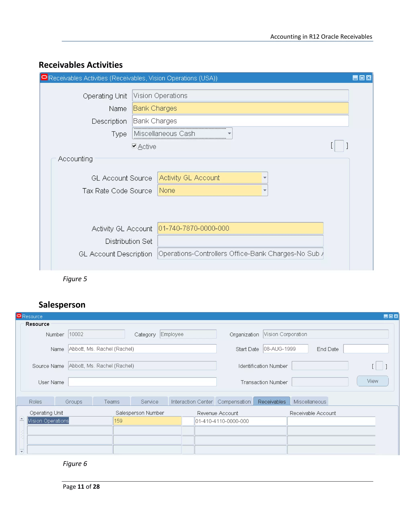The height and width of the screenshot is (532, 411).
Task: Click the Revenue Account cell 01-410-4110-0000-000
Action: 241,421
